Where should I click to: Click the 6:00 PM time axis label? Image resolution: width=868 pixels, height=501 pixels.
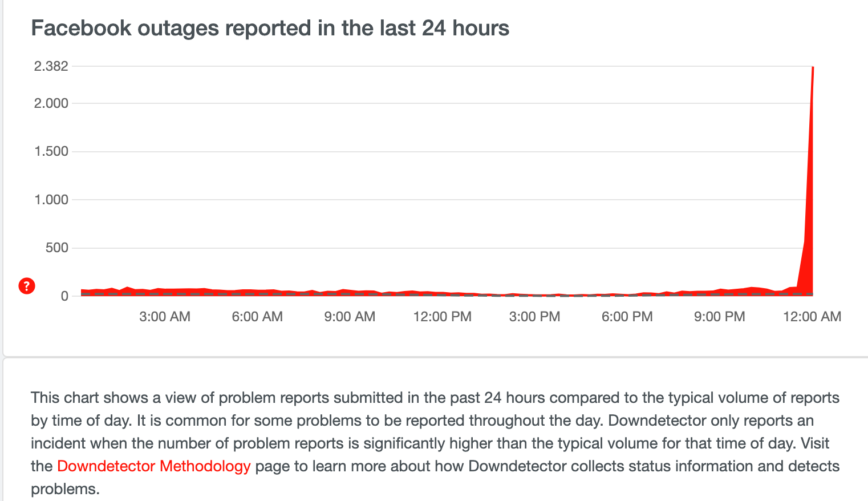(x=627, y=317)
